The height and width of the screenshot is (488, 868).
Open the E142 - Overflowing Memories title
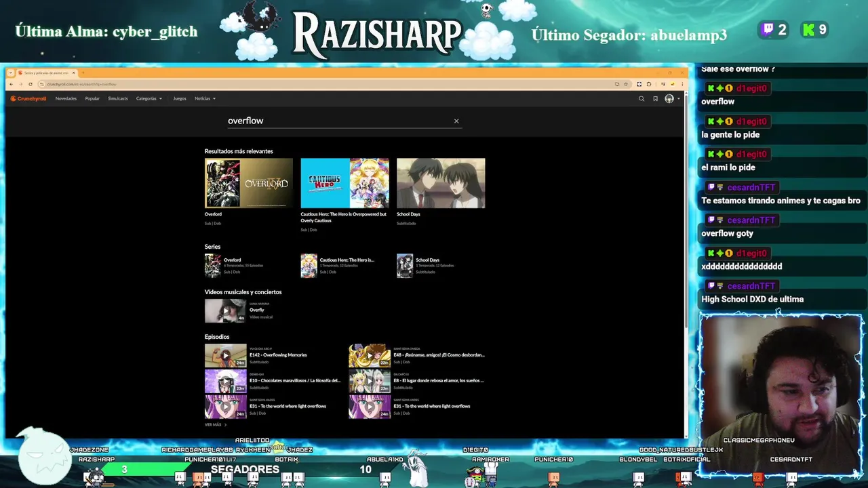(x=278, y=355)
